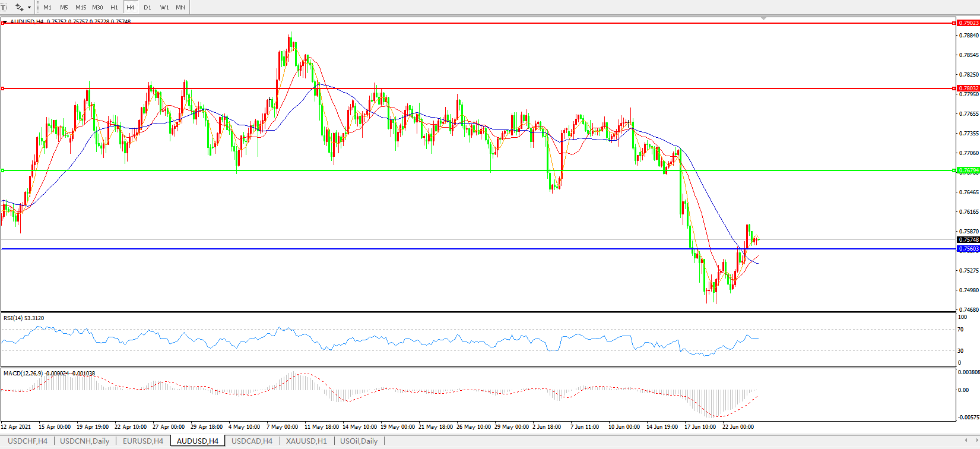This screenshot has height=449, width=980.
Task: Choose the MN monthly timeframe
Action: (x=180, y=8)
